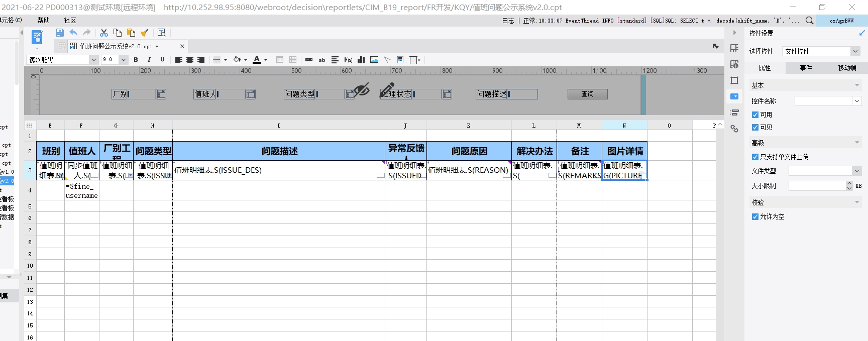
Task: Toggle the 可见 checkbox
Action: tap(755, 128)
